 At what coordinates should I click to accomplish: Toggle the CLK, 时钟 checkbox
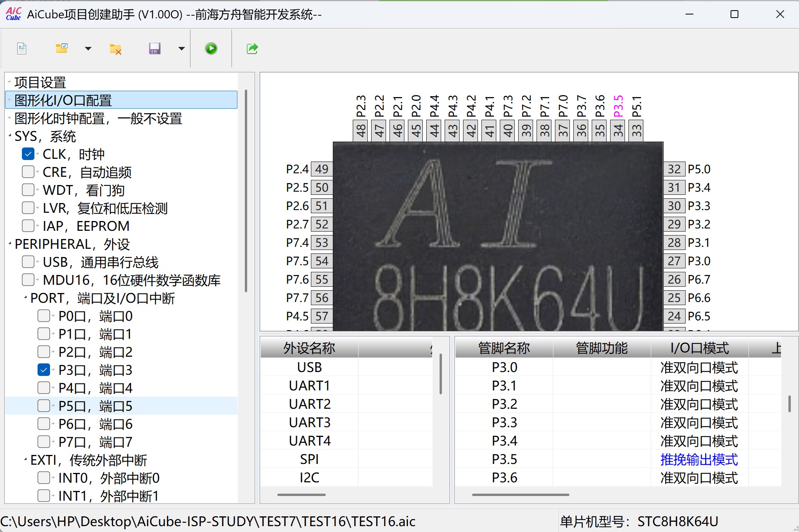click(28, 154)
